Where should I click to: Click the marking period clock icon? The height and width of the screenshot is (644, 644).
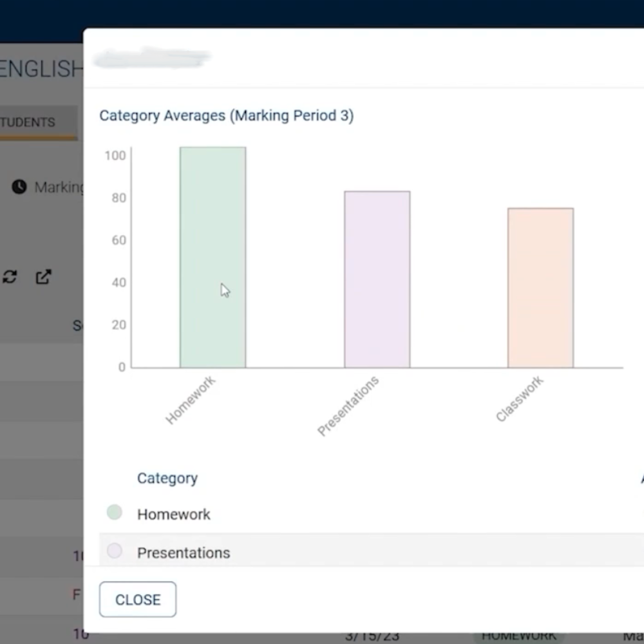(20, 187)
